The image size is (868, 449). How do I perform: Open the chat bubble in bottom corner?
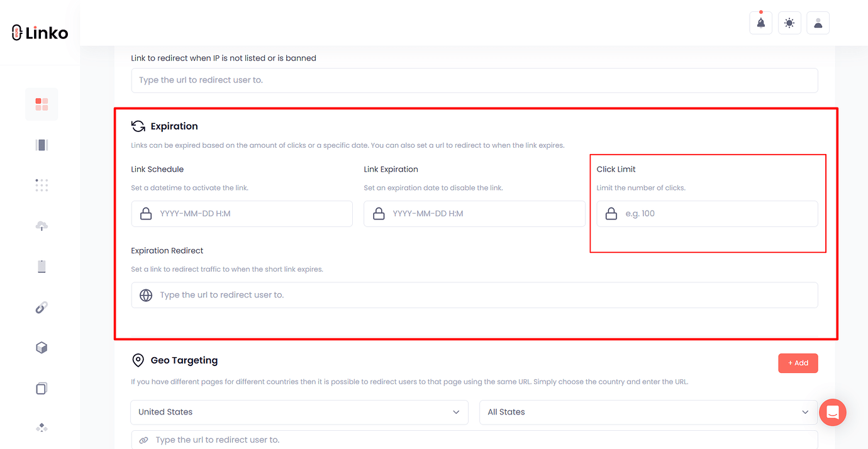tap(833, 412)
